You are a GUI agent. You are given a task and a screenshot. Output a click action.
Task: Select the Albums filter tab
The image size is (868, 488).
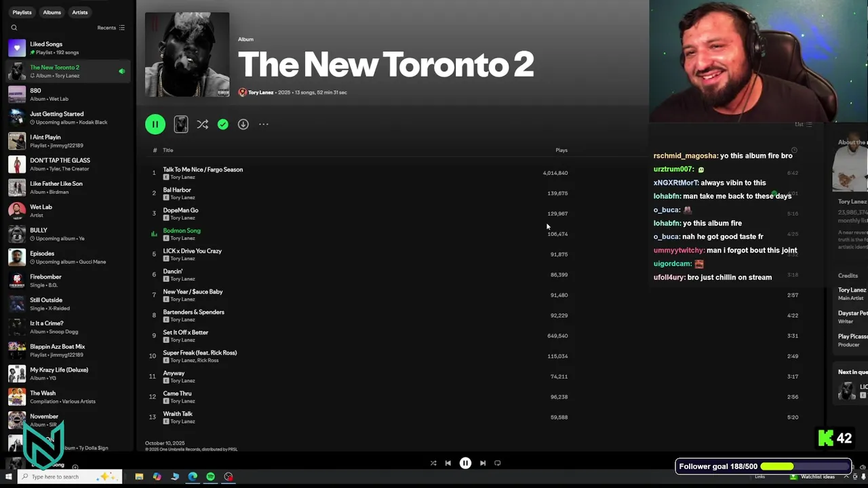52,12
